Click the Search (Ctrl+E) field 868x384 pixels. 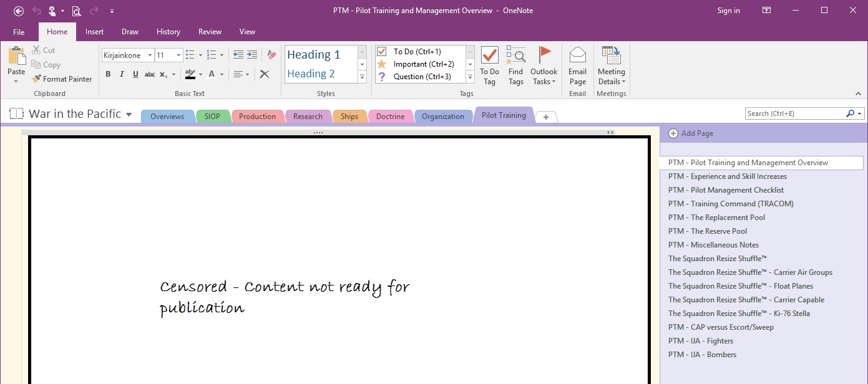[x=796, y=113]
